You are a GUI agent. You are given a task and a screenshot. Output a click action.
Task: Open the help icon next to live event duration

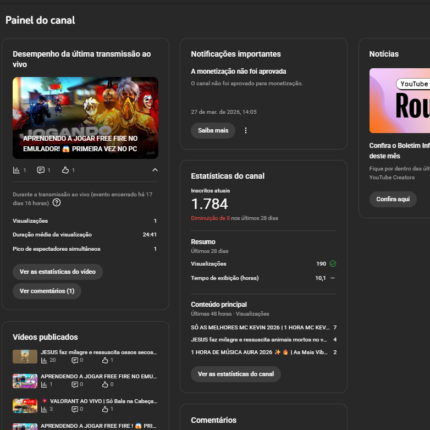(x=57, y=203)
